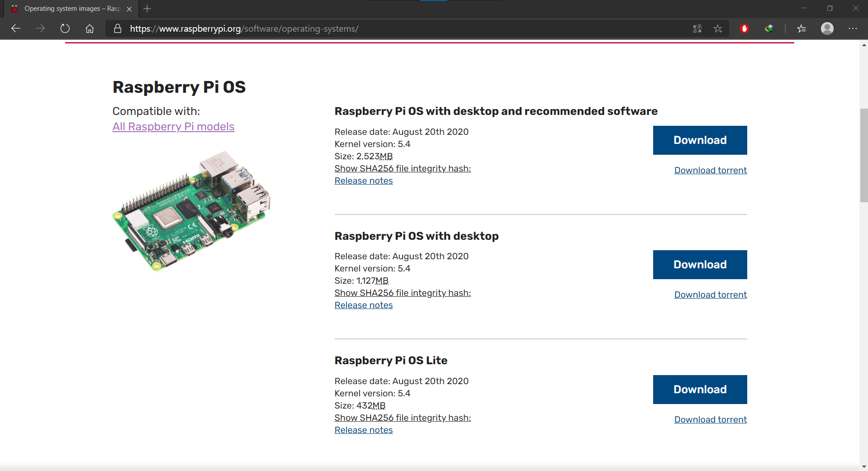Download Raspberry Pi OS Lite
This screenshot has width=868, height=471.
pos(700,390)
